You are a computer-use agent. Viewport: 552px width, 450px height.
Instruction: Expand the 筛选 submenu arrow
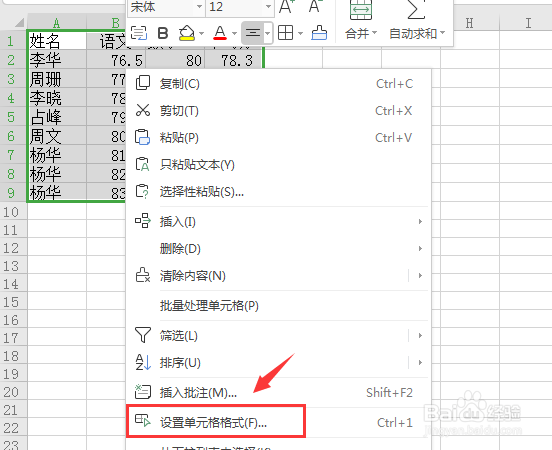coord(420,336)
